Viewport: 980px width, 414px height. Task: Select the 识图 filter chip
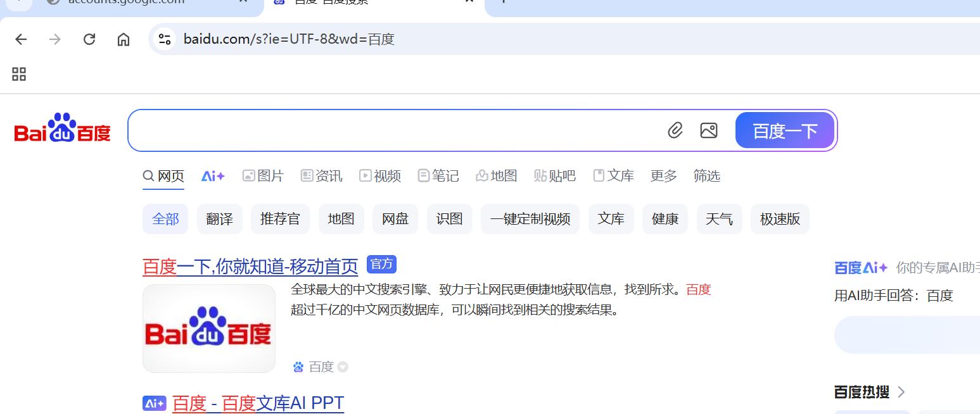click(x=450, y=219)
